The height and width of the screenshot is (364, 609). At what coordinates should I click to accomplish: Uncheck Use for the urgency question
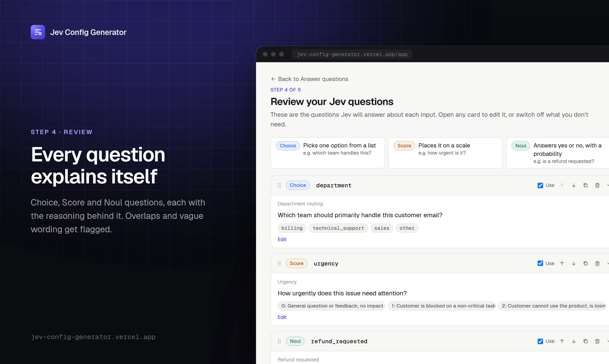[540, 263]
